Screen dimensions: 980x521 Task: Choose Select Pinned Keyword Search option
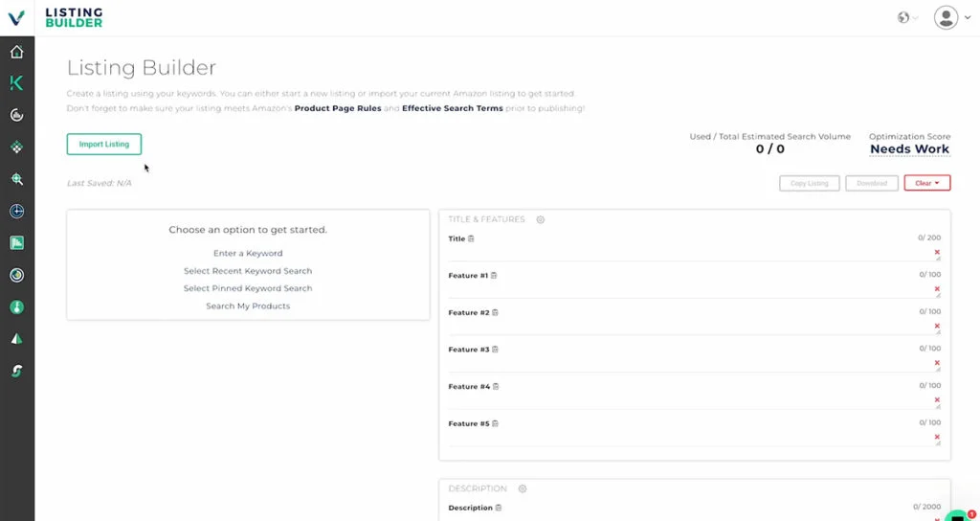(248, 288)
